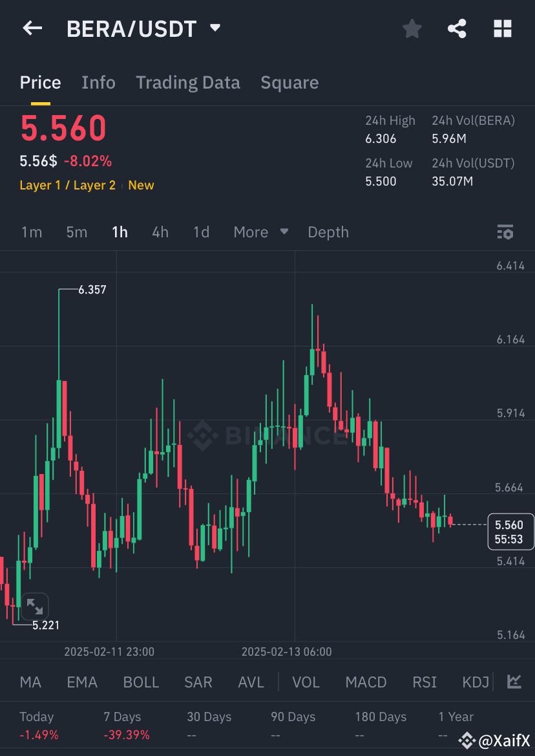
Task: Expand chart to fullscreen icon
Action: coord(35,606)
